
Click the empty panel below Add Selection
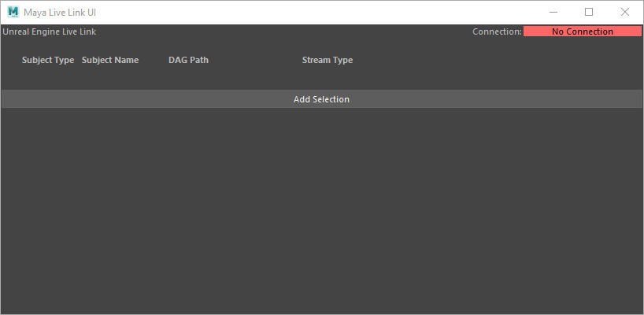point(321,211)
